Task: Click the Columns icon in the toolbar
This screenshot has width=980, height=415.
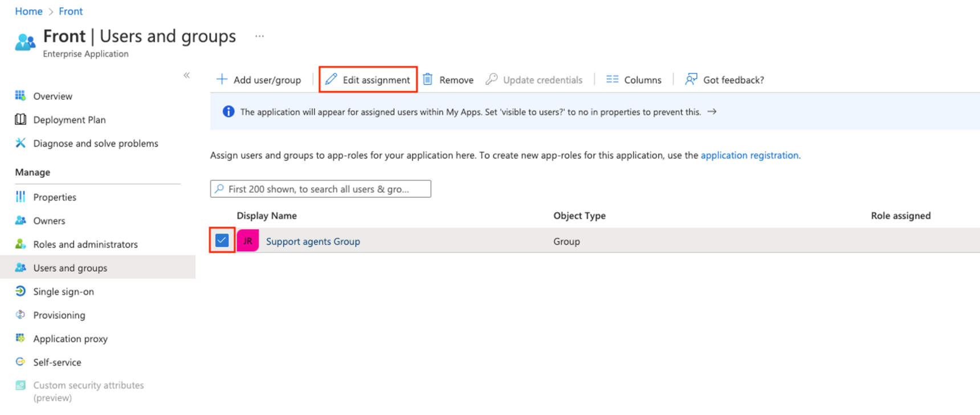Action: (x=612, y=79)
